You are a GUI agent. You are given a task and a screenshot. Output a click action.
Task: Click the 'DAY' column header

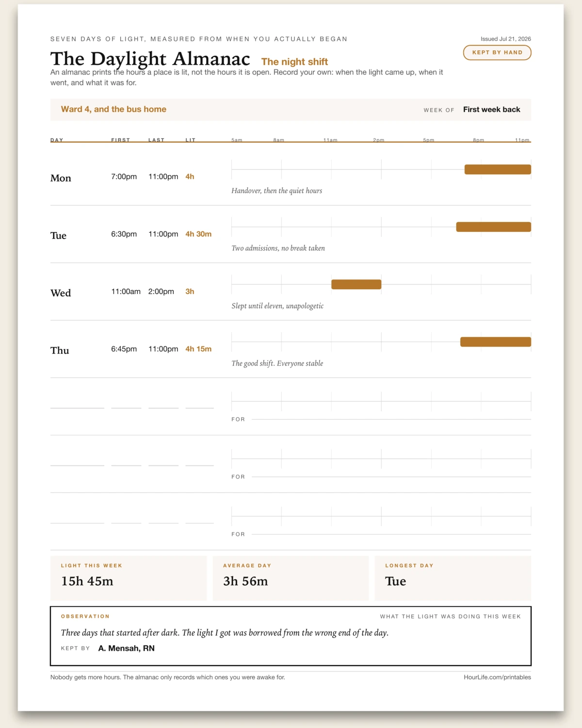click(x=57, y=140)
